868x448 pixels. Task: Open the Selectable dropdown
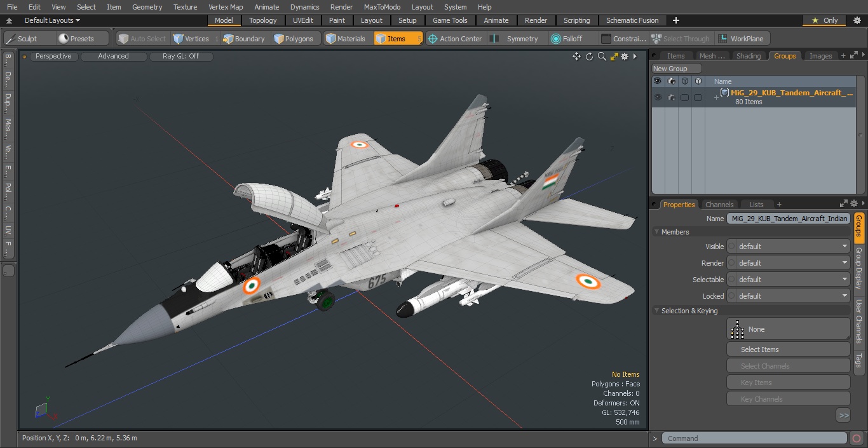click(x=788, y=280)
